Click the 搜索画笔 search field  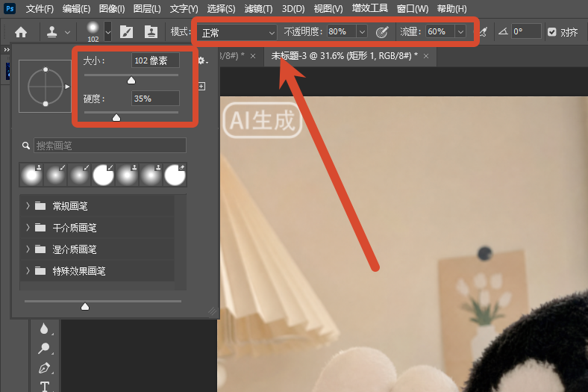click(x=110, y=145)
